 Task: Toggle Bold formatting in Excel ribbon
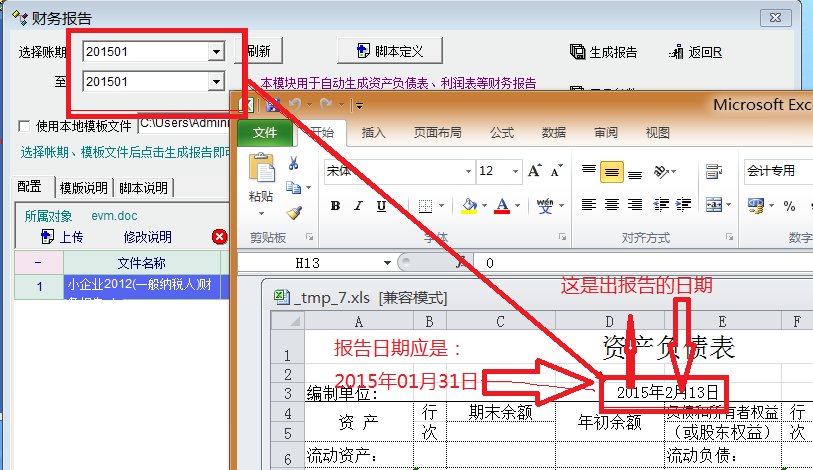(x=335, y=206)
